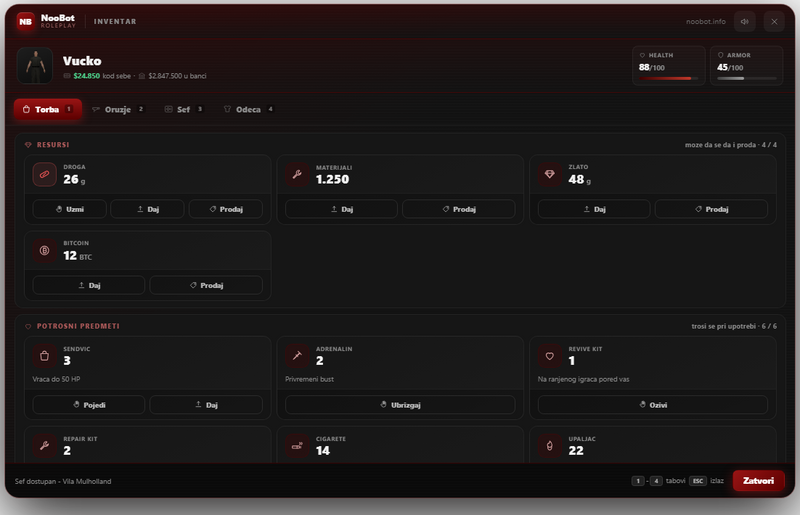The height and width of the screenshot is (515, 800).
Task: Sell Materijali with Prodaj button
Action: tap(459, 209)
